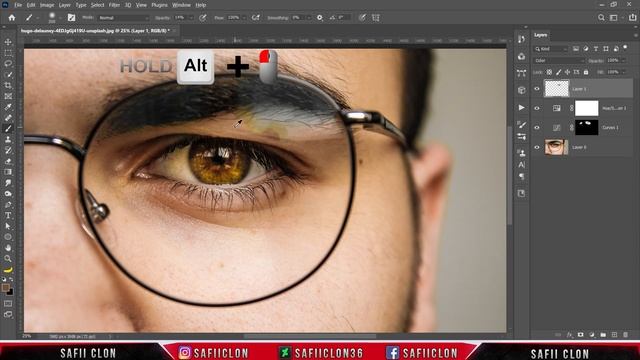The height and width of the screenshot is (360, 640).
Task: Select the Curves 1 layer mask thumbnail
Action: [x=587, y=127]
